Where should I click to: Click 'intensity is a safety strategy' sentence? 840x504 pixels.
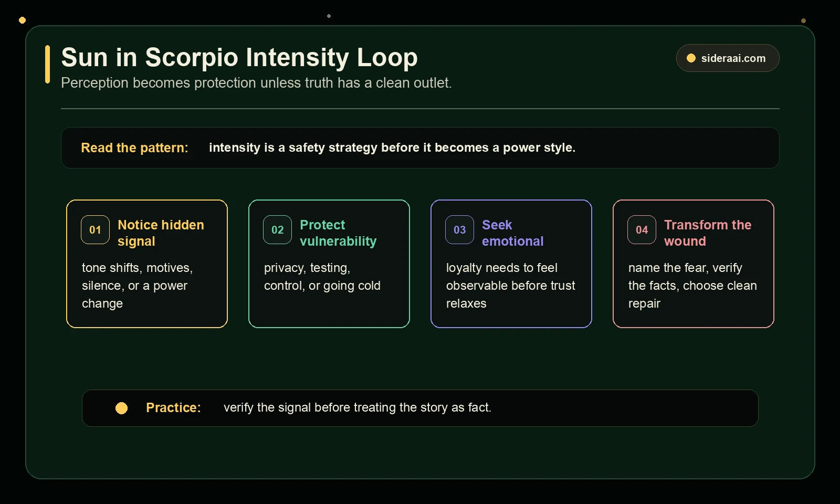pyautogui.click(x=392, y=148)
